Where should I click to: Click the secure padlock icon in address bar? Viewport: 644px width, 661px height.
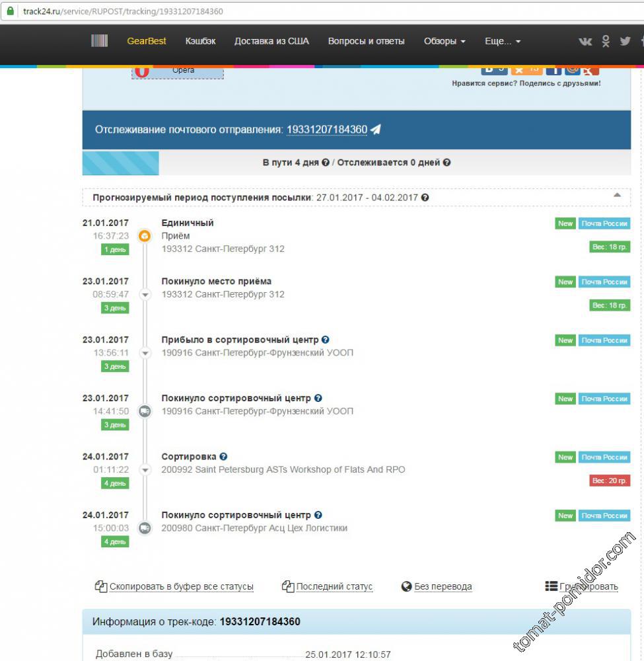[10, 11]
